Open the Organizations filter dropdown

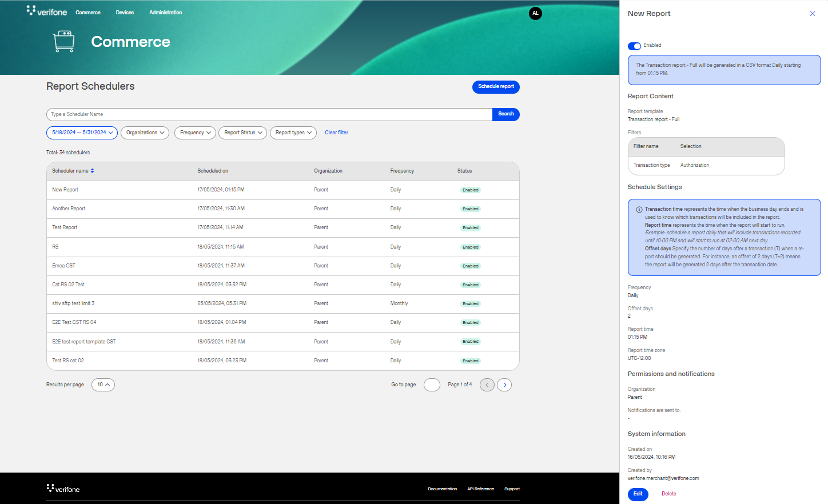[145, 133]
